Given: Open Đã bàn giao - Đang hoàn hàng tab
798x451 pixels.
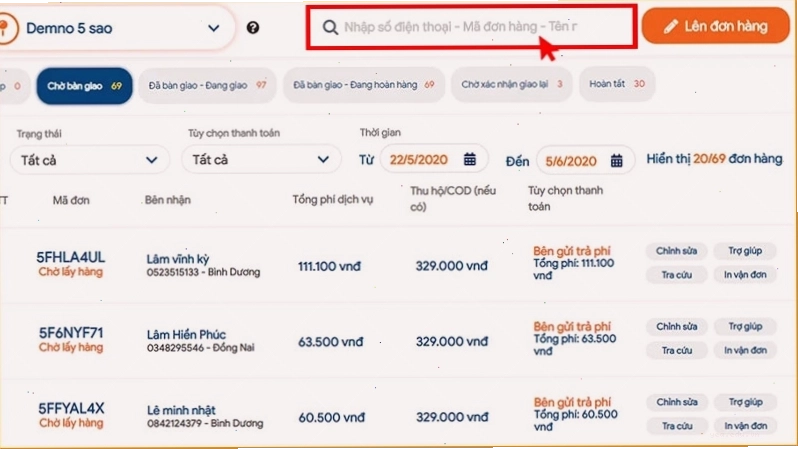Looking at the screenshot, I should click(364, 84).
